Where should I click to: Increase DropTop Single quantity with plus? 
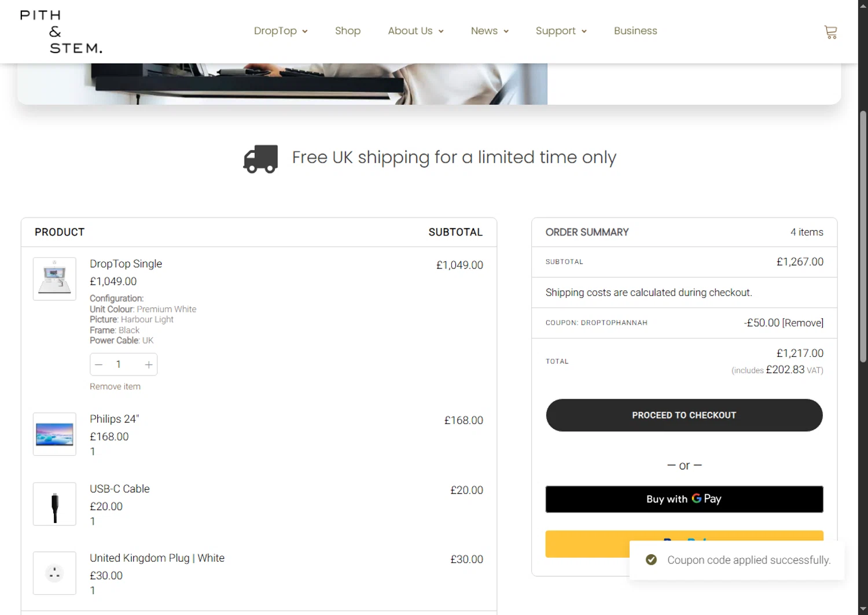point(149,364)
